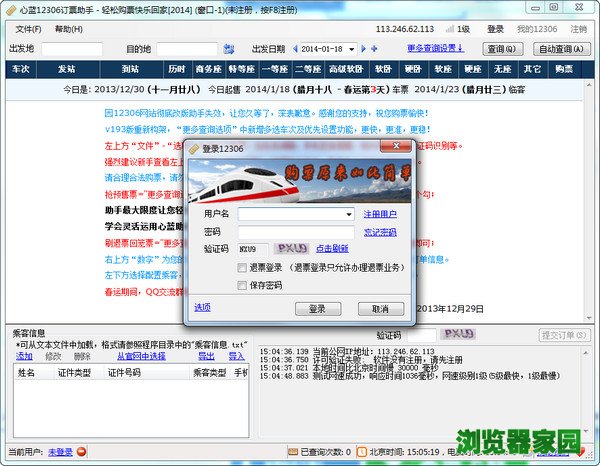The height and width of the screenshot is (466, 600).
Task: Click the 查询(Q) button
Action: click(502, 49)
